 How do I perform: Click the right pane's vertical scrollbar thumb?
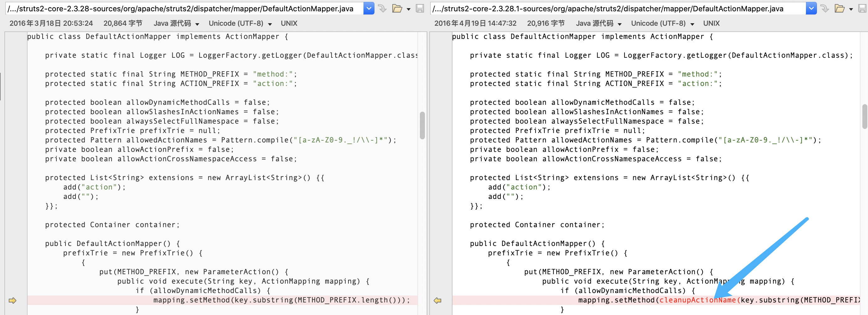tap(865, 117)
